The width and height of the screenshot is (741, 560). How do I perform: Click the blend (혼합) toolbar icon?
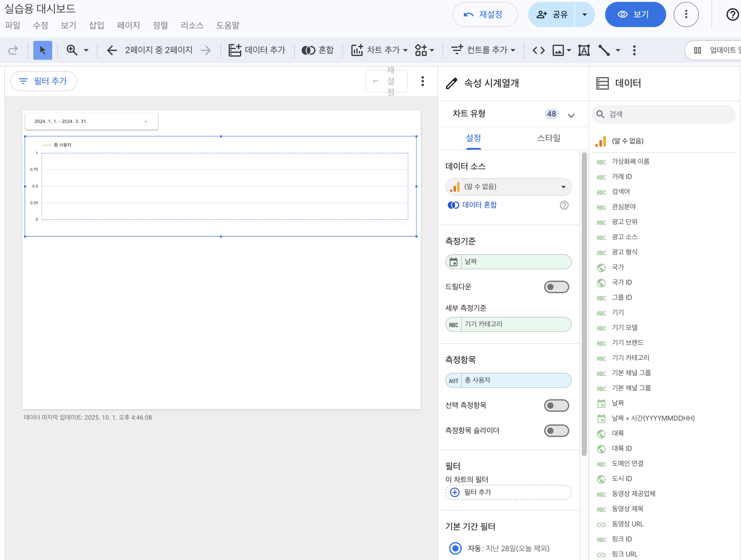click(308, 50)
